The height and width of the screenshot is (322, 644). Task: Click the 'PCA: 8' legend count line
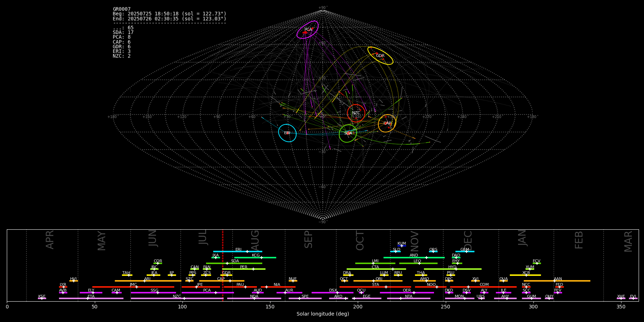click(122, 37)
